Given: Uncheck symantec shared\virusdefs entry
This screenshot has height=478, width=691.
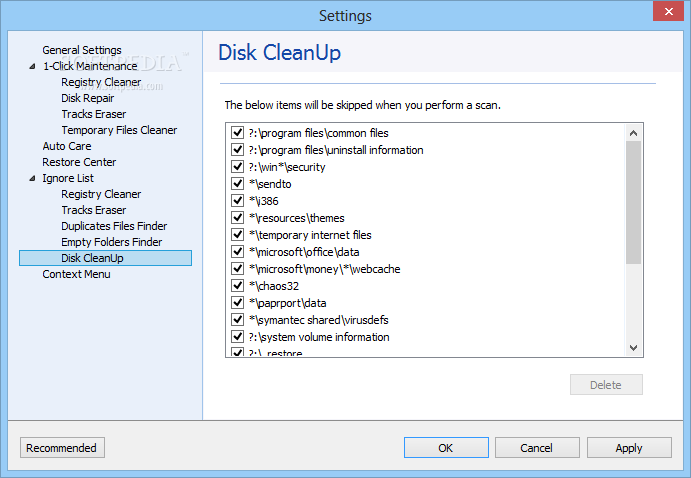Looking at the screenshot, I should (x=238, y=319).
